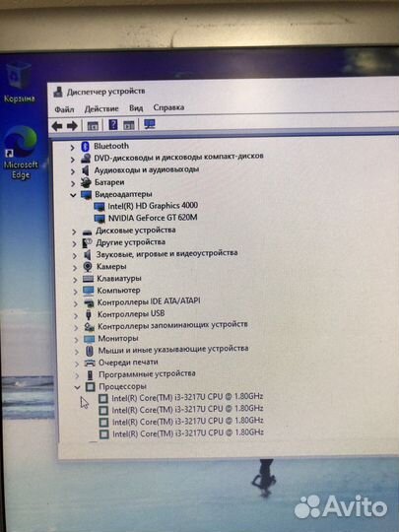Click the Дисковые устройства drive icon

click(x=88, y=233)
